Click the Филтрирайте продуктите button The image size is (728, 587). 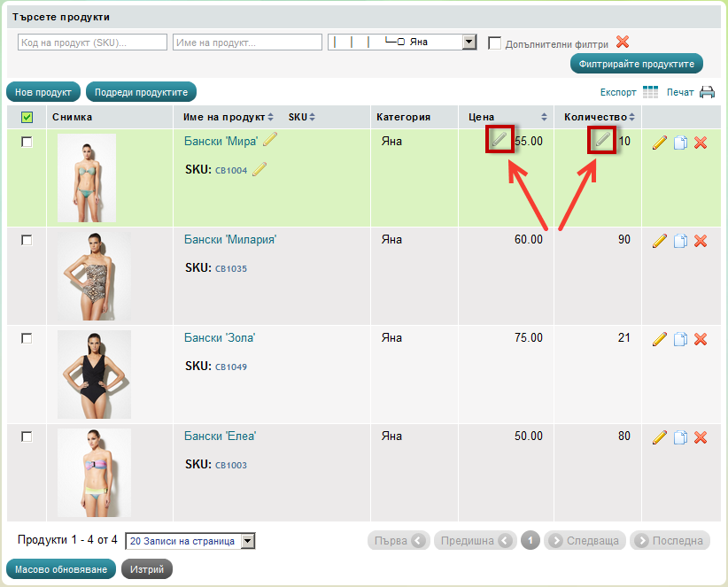[636, 64]
